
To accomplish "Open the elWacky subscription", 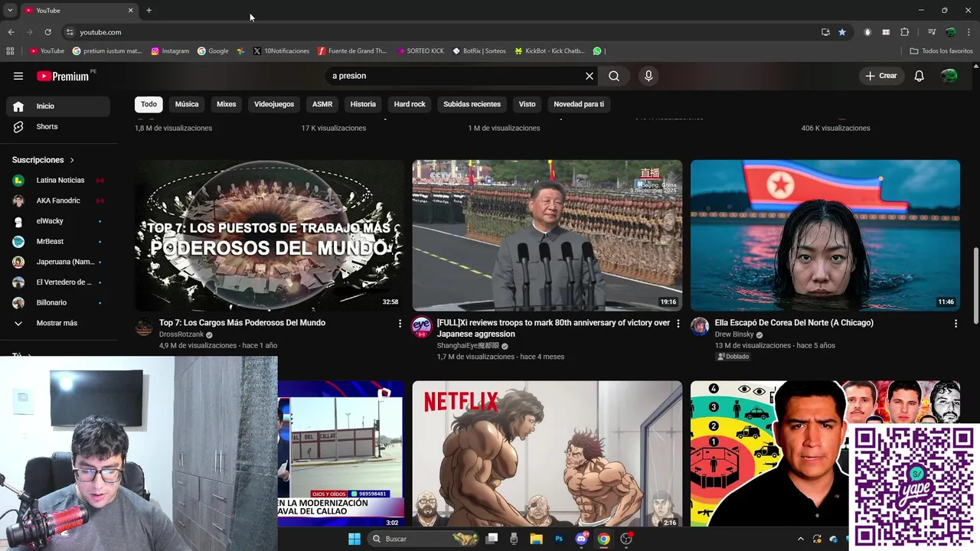I will 60,221.
